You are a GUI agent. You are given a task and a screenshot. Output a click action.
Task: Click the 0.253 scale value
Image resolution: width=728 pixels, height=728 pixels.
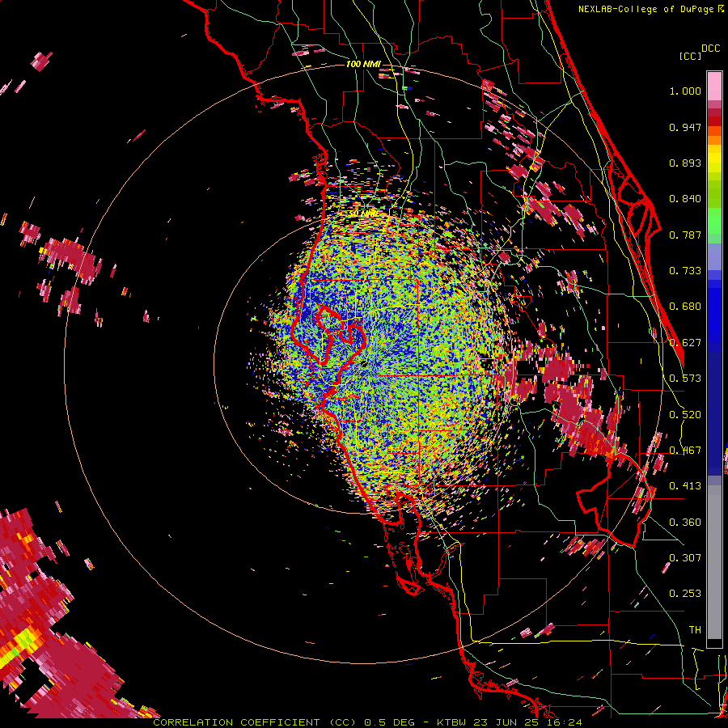pos(685,594)
